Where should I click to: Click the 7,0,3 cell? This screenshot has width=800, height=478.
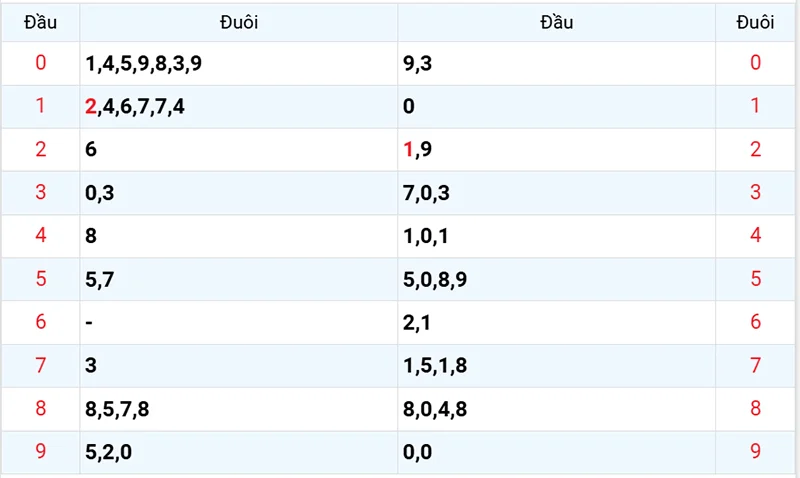click(427, 193)
